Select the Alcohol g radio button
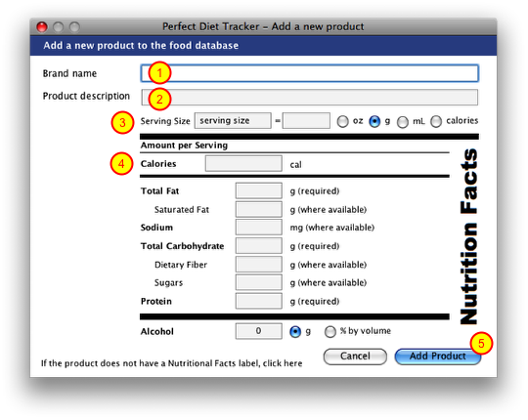This screenshot has width=528, height=420. (295, 332)
